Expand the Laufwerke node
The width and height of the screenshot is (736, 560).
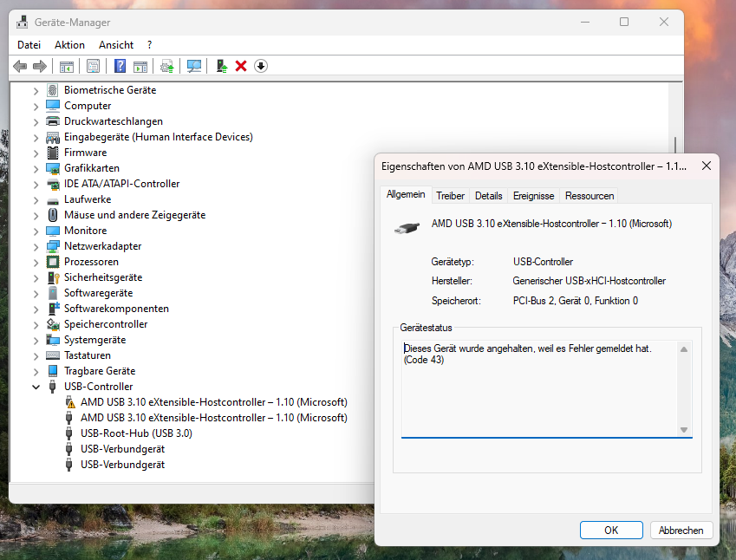point(36,200)
